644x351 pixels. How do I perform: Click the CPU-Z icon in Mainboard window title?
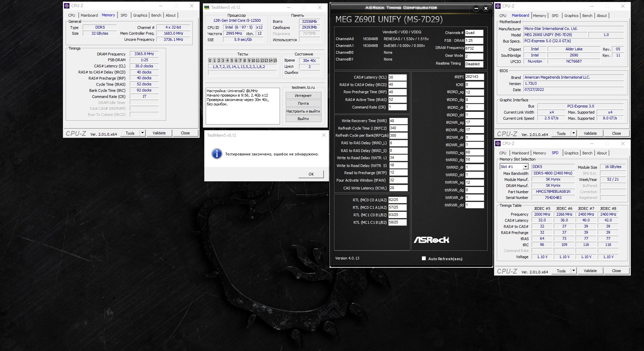pyautogui.click(x=498, y=6)
